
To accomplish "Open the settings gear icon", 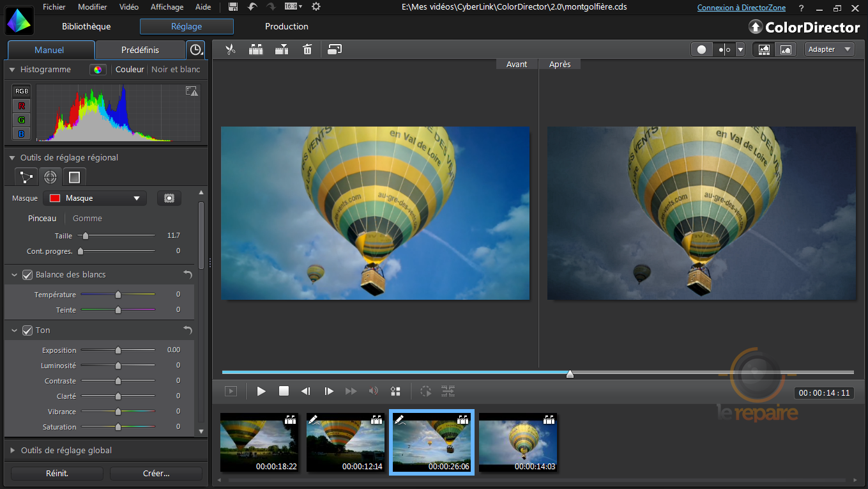I will point(316,7).
